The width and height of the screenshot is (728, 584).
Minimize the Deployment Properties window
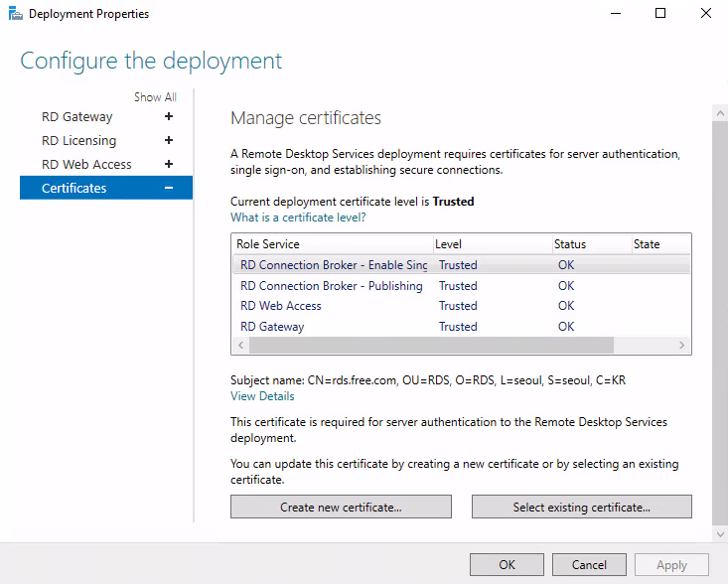point(616,14)
